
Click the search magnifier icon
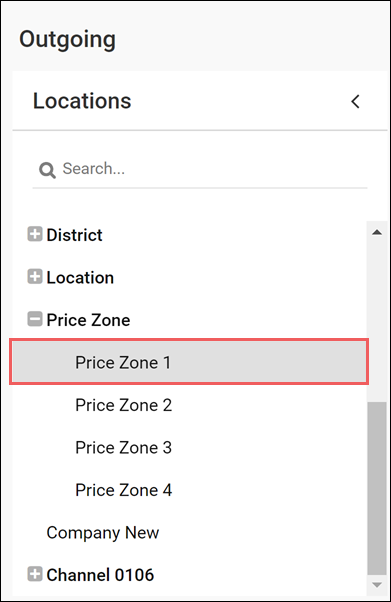(x=47, y=170)
